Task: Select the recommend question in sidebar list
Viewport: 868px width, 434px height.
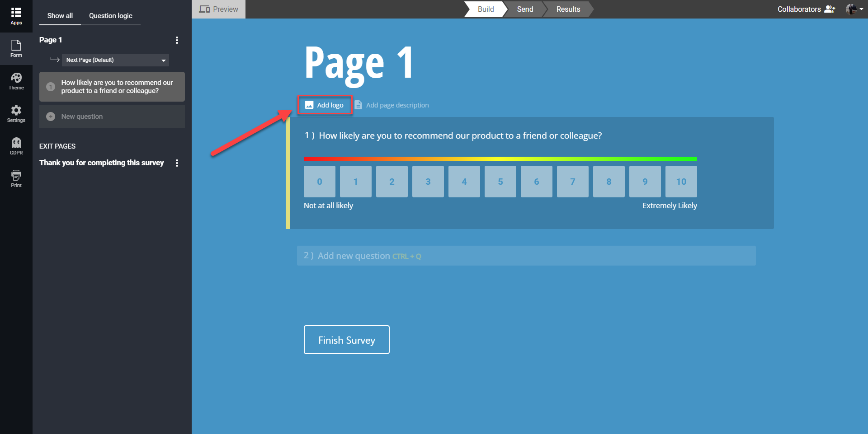Action: pos(112,87)
